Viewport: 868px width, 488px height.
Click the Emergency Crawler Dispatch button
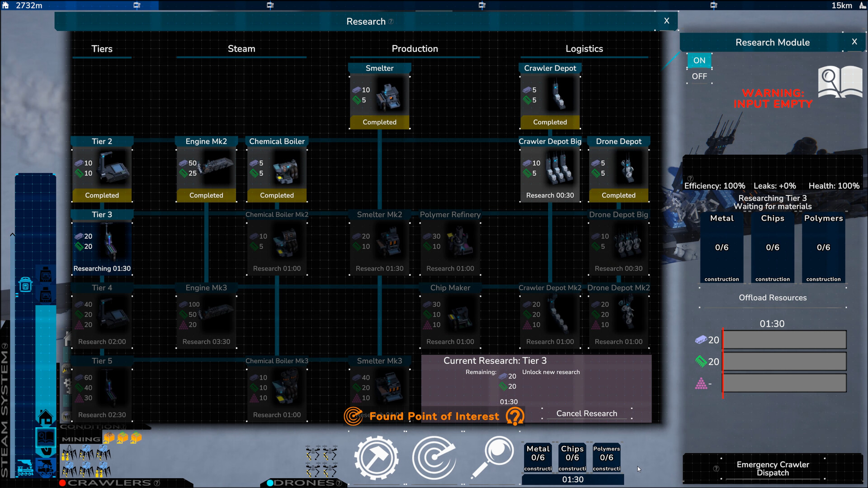(773, 469)
